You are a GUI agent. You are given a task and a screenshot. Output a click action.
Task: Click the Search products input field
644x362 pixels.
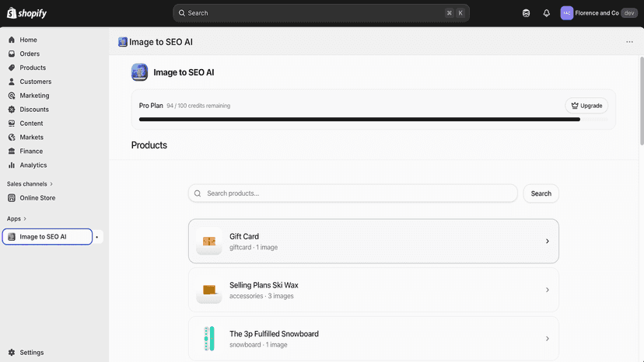tap(353, 193)
